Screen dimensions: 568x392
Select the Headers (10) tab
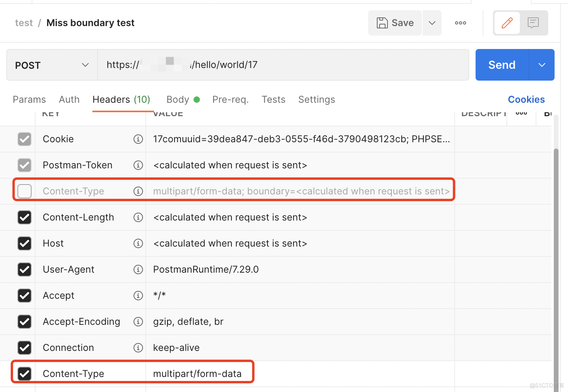(x=121, y=100)
